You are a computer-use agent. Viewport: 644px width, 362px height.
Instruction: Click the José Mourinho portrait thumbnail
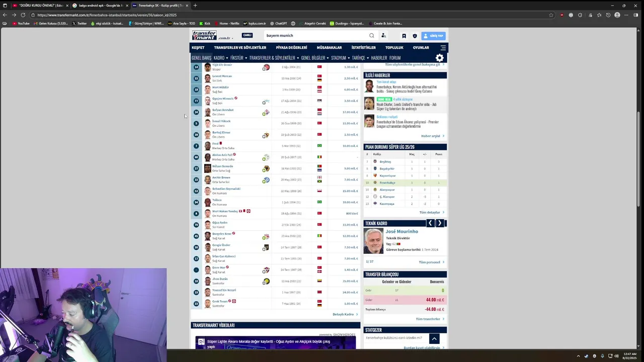click(x=373, y=241)
